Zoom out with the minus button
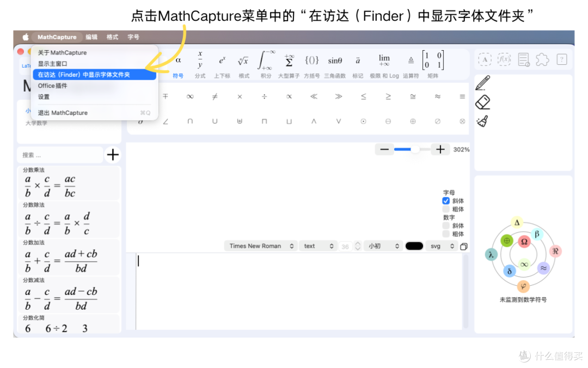The height and width of the screenshot is (368, 588). pyautogui.click(x=384, y=149)
